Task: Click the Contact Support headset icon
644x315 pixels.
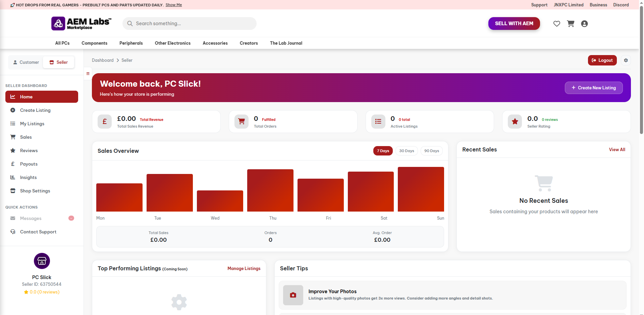Action: (x=13, y=232)
